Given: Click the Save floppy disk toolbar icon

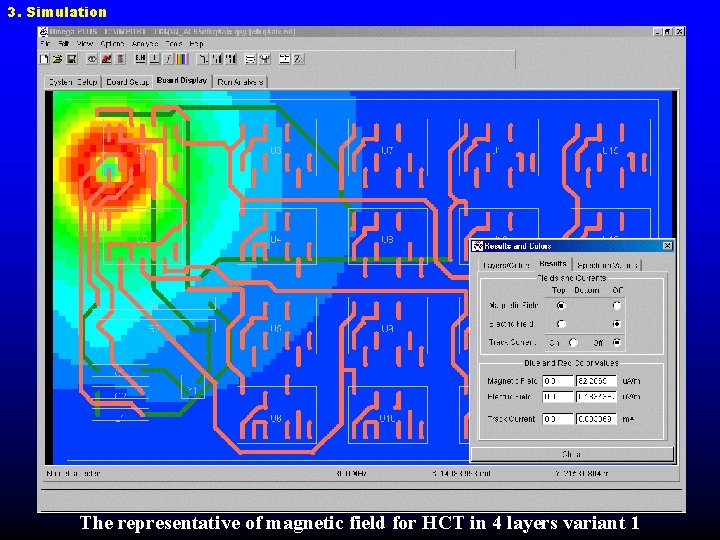Looking at the screenshot, I should [x=72, y=59].
